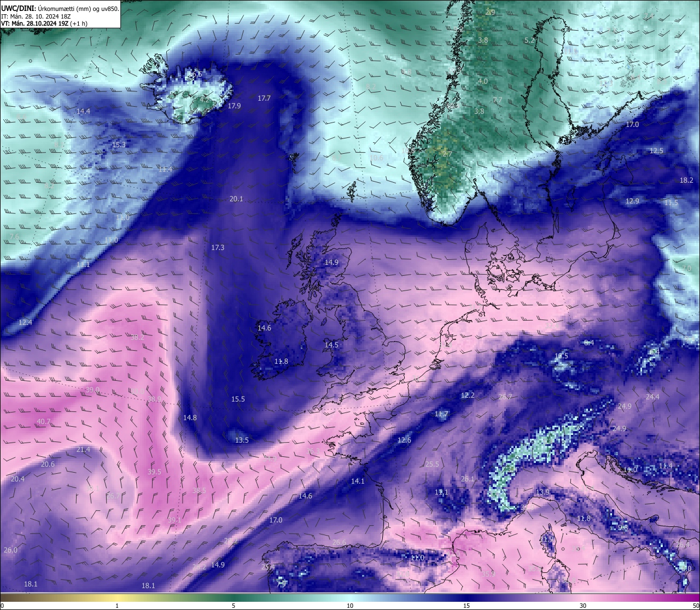Viewport: 700px width, 610px height.
Task: Click the 18.2 value at the right edge
Action: (686, 180)
